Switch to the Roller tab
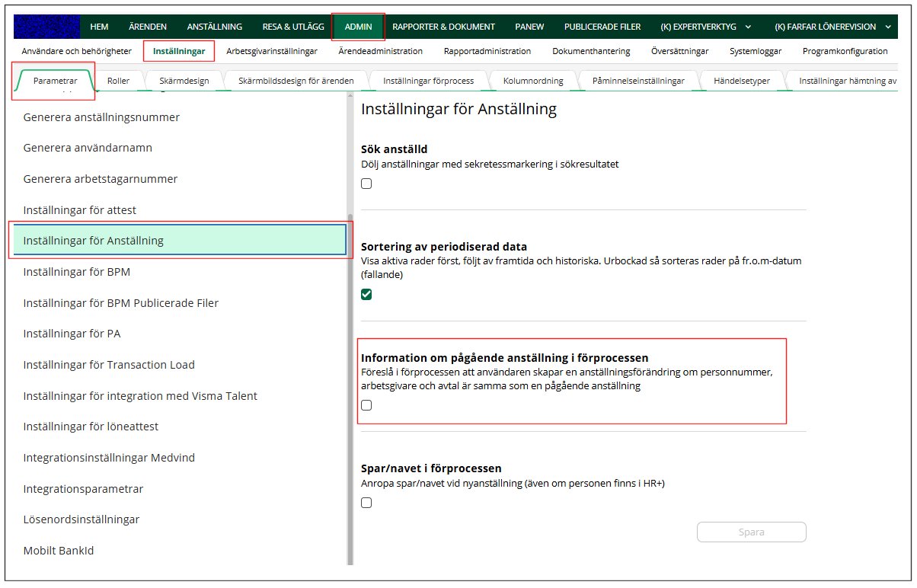This screenshot has height=588, width=917. (118, 81)
